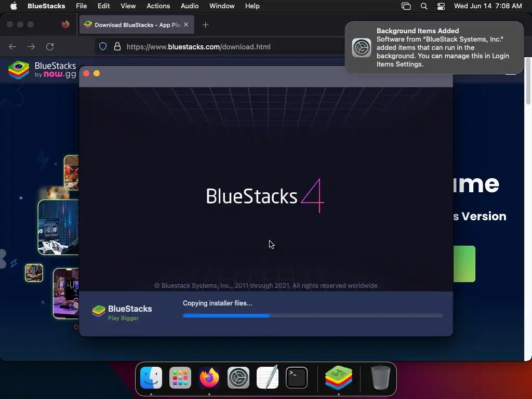Go forward in the browser

click(31, 46)
